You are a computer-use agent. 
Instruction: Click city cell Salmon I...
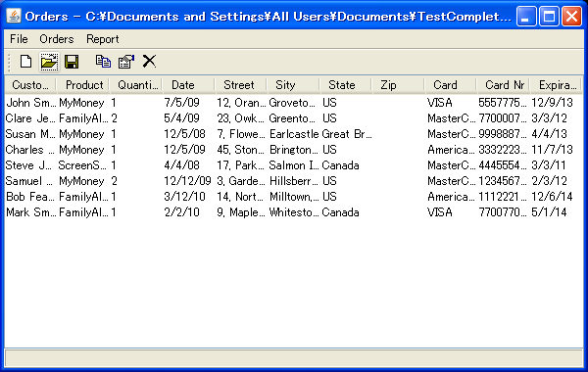click(x=294, y=165)
